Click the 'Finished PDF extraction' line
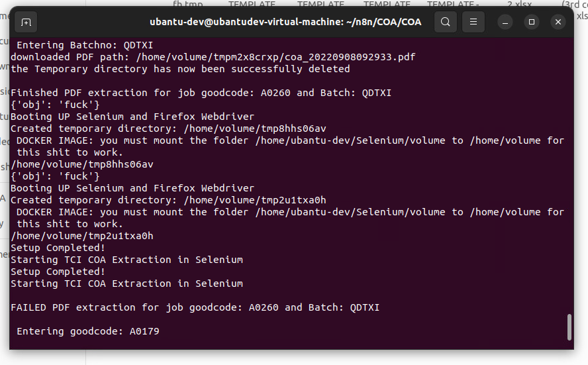This screenshot has width=588, height=365. pos(201,93)
